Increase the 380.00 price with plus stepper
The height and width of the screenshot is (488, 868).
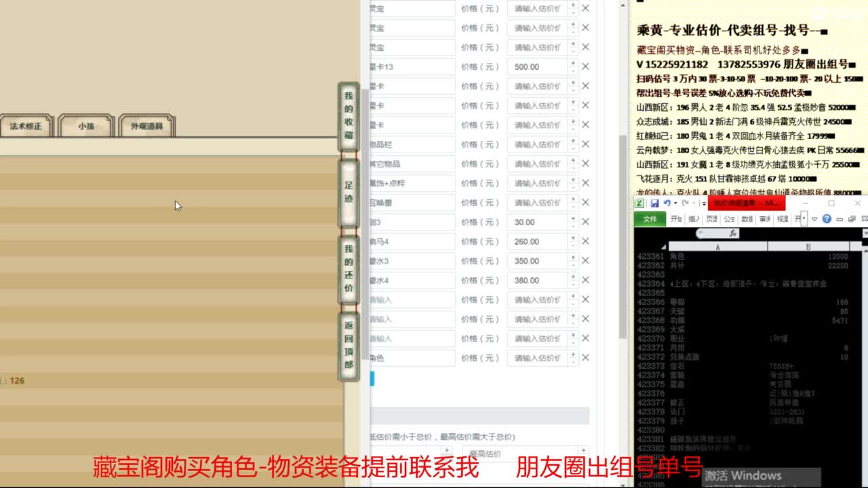click(573, 277)
